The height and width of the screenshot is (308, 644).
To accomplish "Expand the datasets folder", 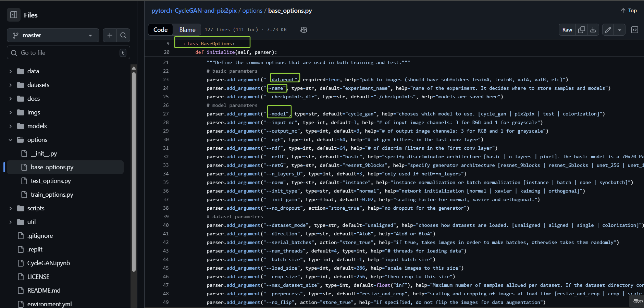I will coord(10,85).
